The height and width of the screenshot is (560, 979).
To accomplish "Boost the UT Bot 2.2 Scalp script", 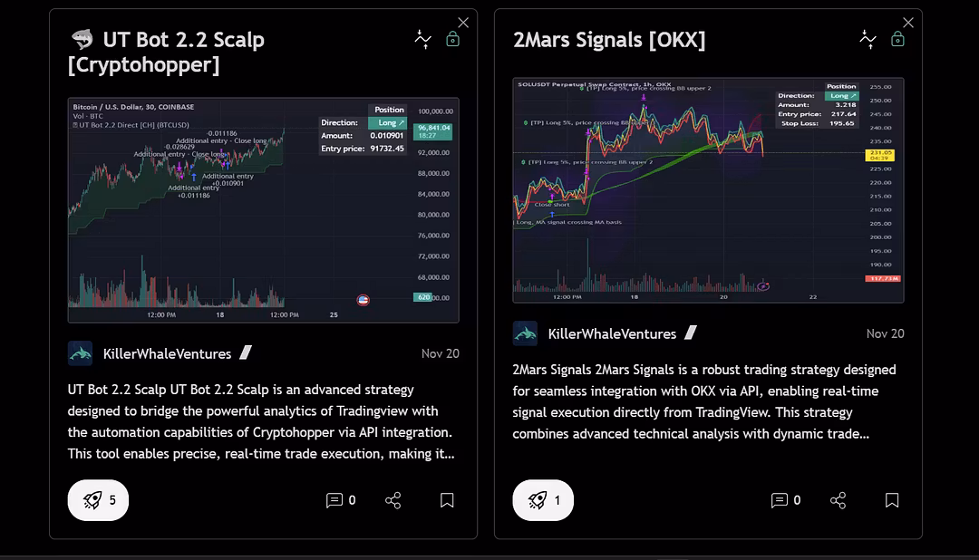I will pos(98,500).
